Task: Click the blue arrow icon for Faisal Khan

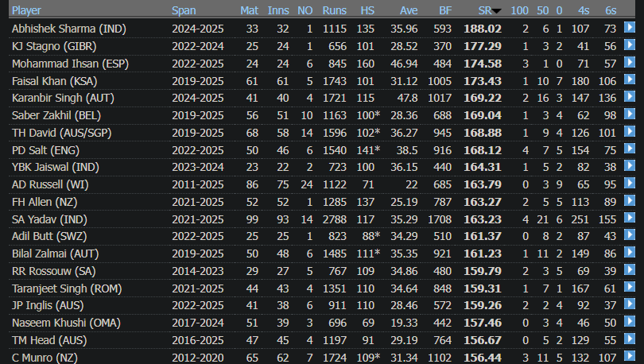Action: click(630, 80)
